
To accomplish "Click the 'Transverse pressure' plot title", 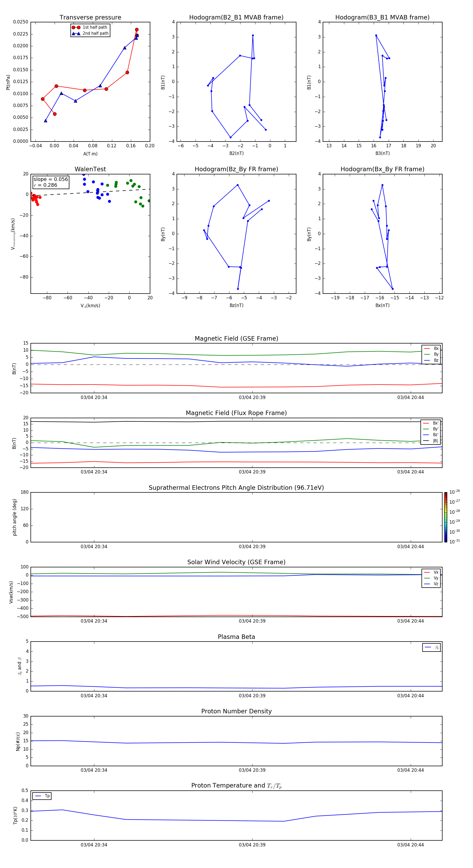I will 90,18.
